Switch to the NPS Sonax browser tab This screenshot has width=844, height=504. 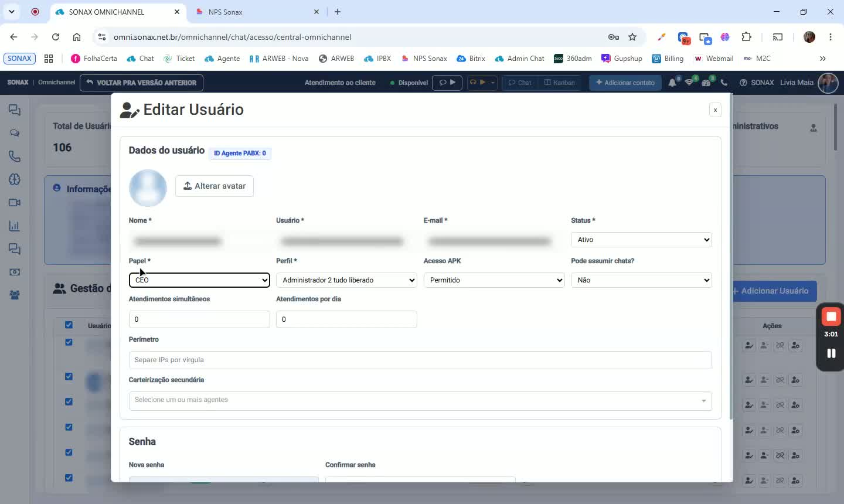point(257,12)
